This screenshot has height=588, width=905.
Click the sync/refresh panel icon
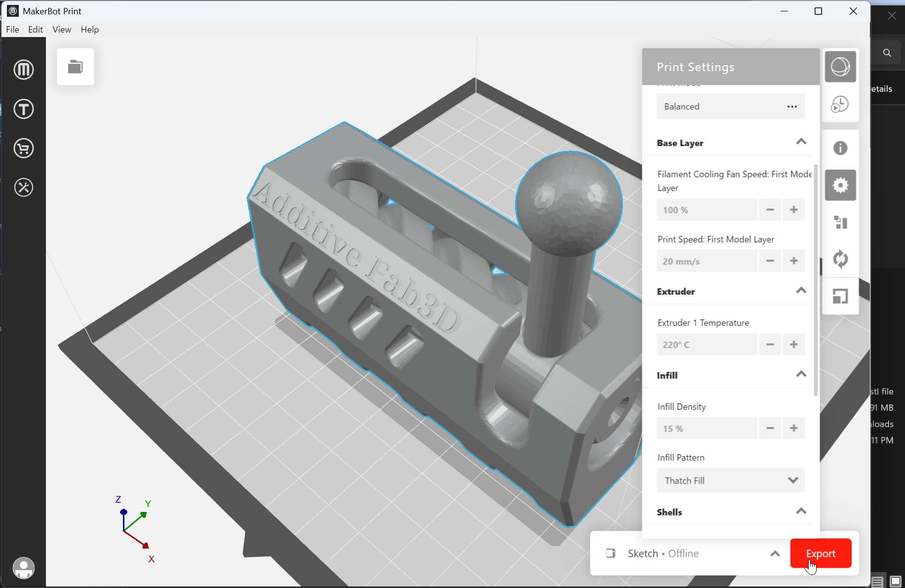[841, 259]
